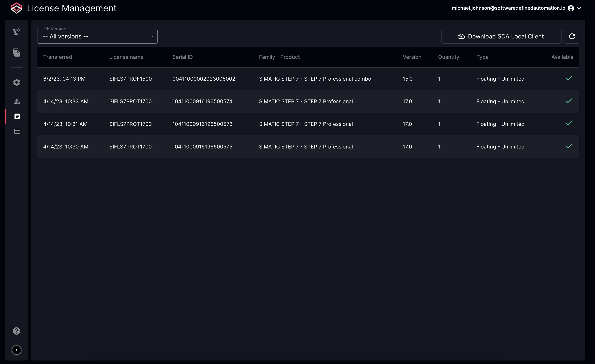Open the IDE Version dropdown
Screen dimensions: 595x364
coord(97,36)
